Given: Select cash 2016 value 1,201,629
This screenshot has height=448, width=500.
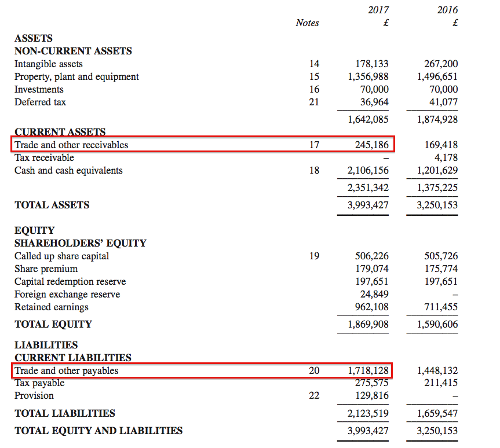Looking at the screenshot, I should pyautogui.click(x=437, y=171).
